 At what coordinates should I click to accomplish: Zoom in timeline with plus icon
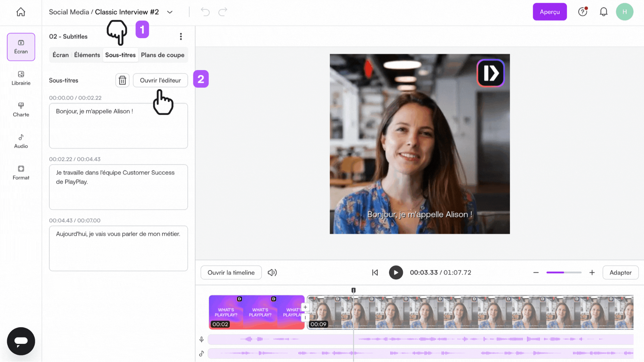click(x=592, y=273)
